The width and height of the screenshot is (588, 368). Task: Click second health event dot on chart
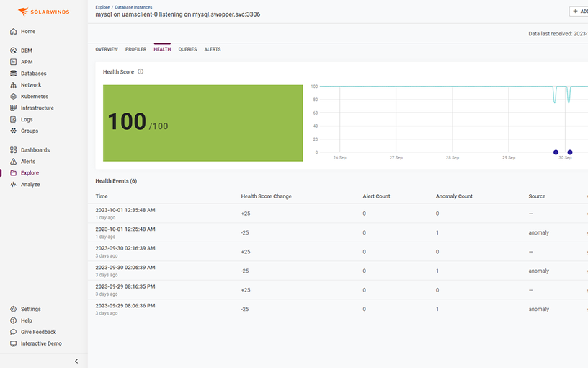[x=570, y=152]
